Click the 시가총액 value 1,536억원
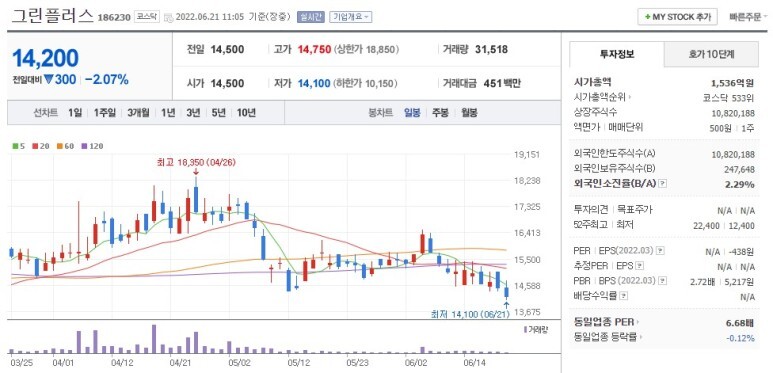Viewport: 773px width, 373px height. (733, 83)
